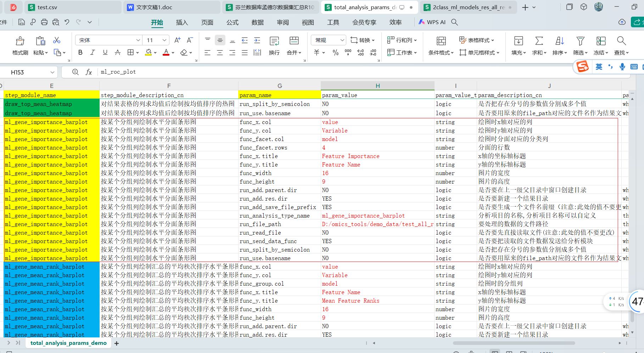Image resolution: width=644 pixels, height=353 pixels.
Task: Click the cell borders icon
Action: [130, 52]
